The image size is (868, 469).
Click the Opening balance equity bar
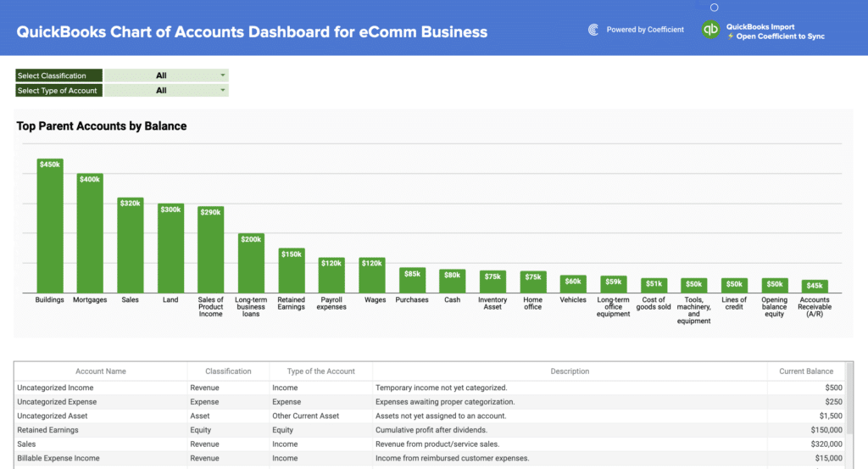774,286
